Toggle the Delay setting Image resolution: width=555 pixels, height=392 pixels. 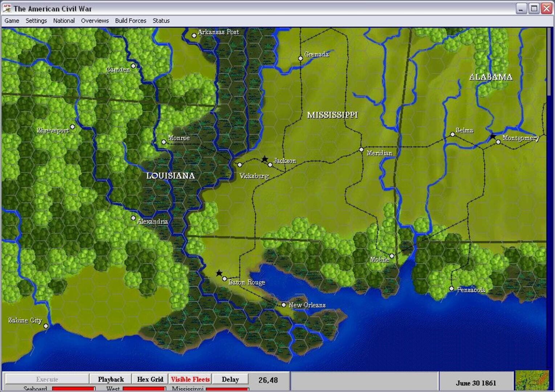click(x=230, y=379)
